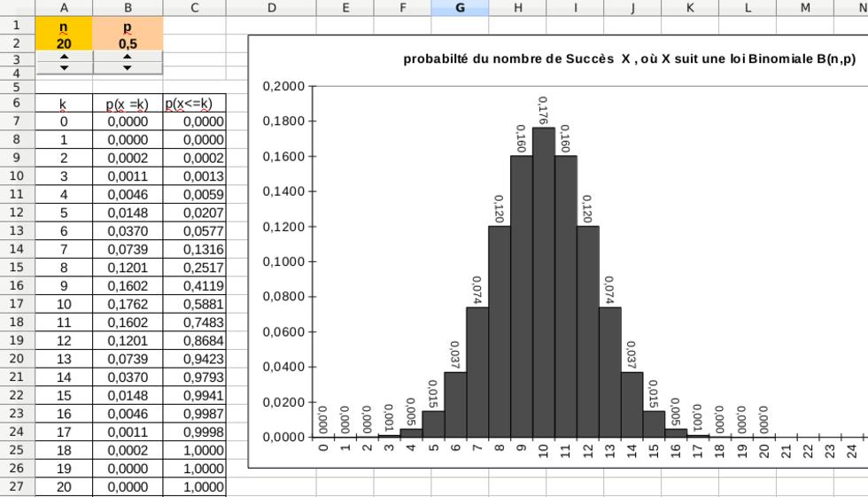
Task: Click the chart bar above x-axis label 12
Action: (x=588, y=331)
